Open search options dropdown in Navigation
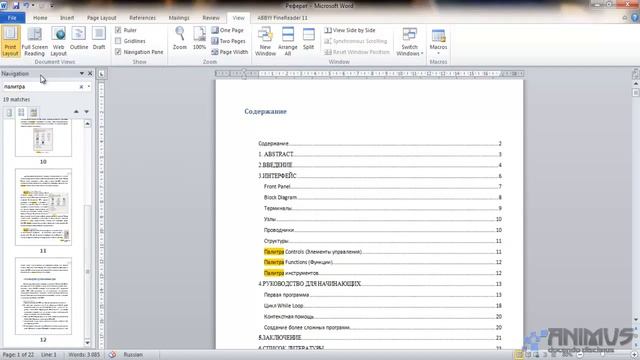Screen dimensions: 640x360 pos(89,87)
